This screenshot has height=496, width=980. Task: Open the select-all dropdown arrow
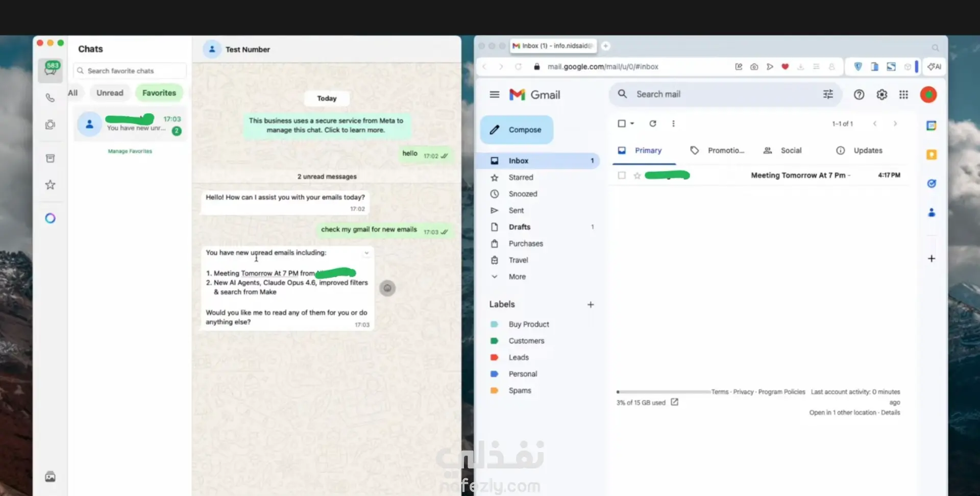click(632, 123)
